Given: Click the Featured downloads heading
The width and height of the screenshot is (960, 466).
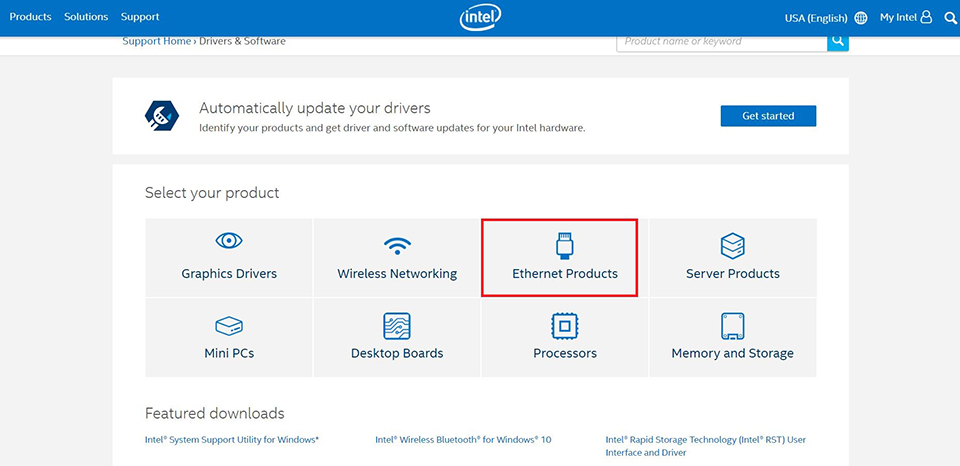Looking at the screenshot, I should click(215, 413).
